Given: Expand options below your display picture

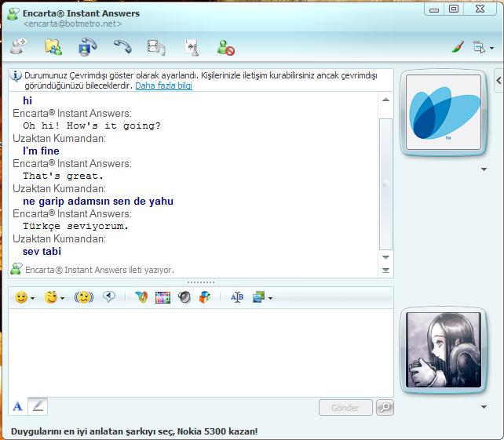Looking at the screenshot, I should 484,407.
